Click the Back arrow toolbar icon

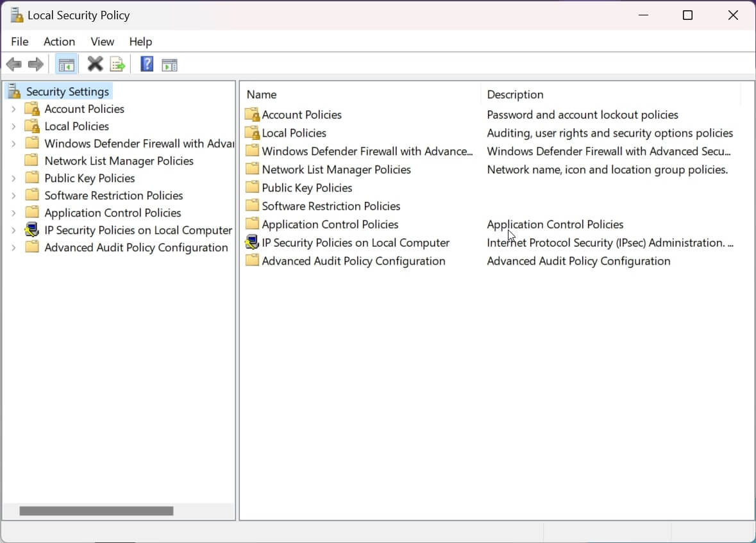click(x=13, y=64)
